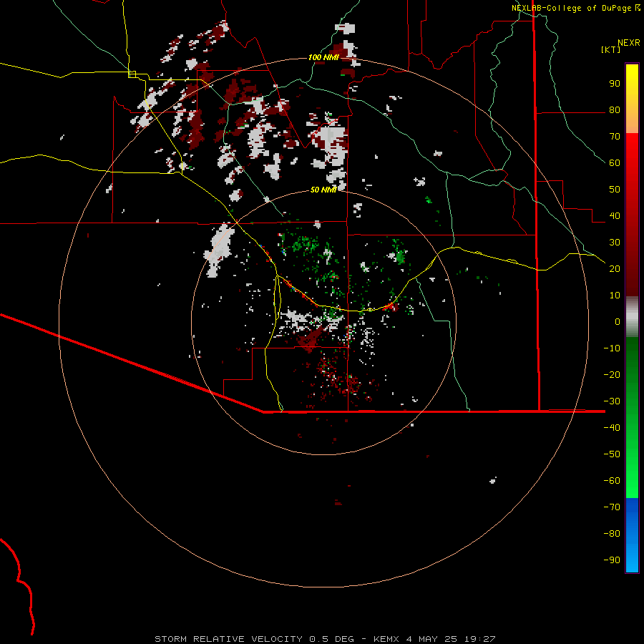Click the gray zero-velocity band of color bar
This screenshot has width=644, height=644.
(x=632, y=317)
